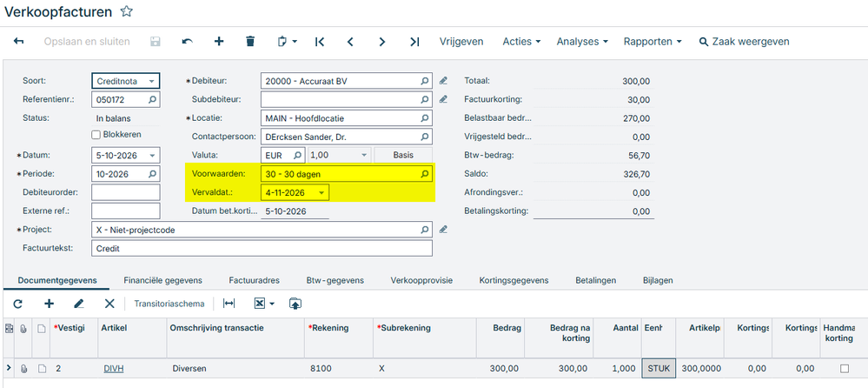
Task: Open the Referentienr. lookup magnifier
Action: [x=152, y=99]
